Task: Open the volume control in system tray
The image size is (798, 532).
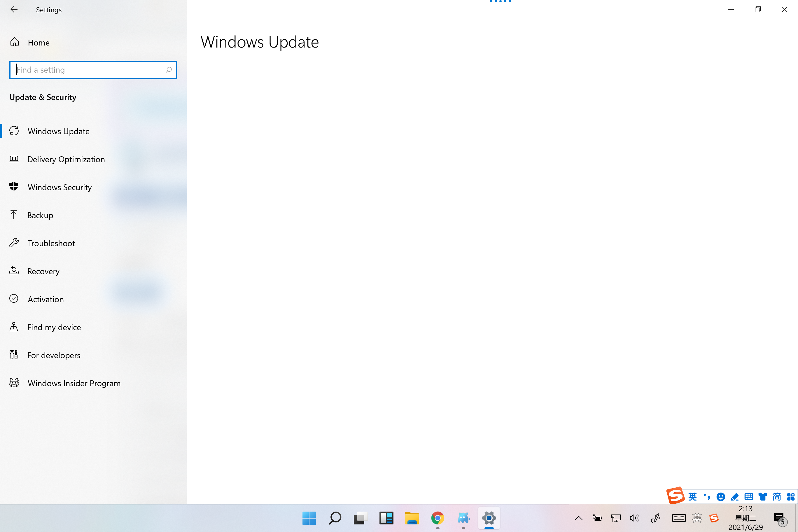Action: click(x=634, y=518)
